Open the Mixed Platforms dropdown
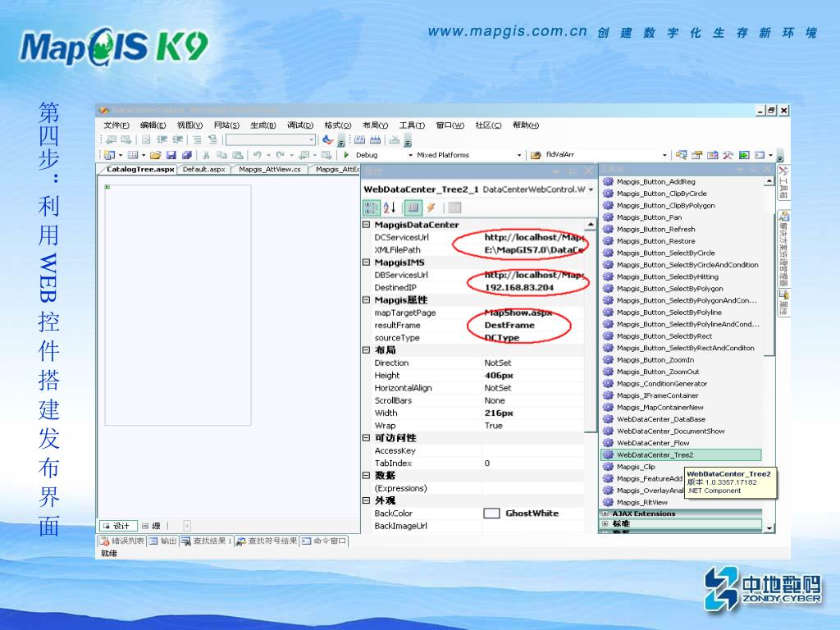Image resolution: width=840 pixels, height=630 pixels. tap(519, 155)
